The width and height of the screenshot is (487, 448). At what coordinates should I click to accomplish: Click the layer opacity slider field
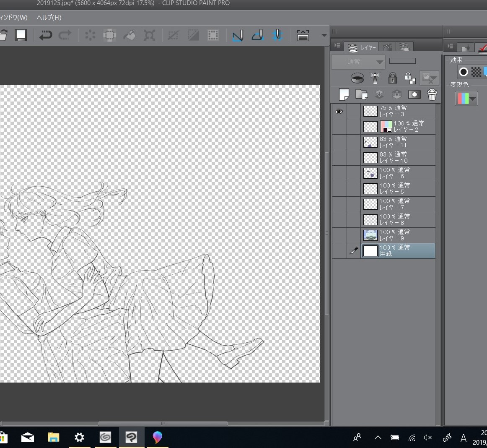pyautogui.click(x=402, y=61)
